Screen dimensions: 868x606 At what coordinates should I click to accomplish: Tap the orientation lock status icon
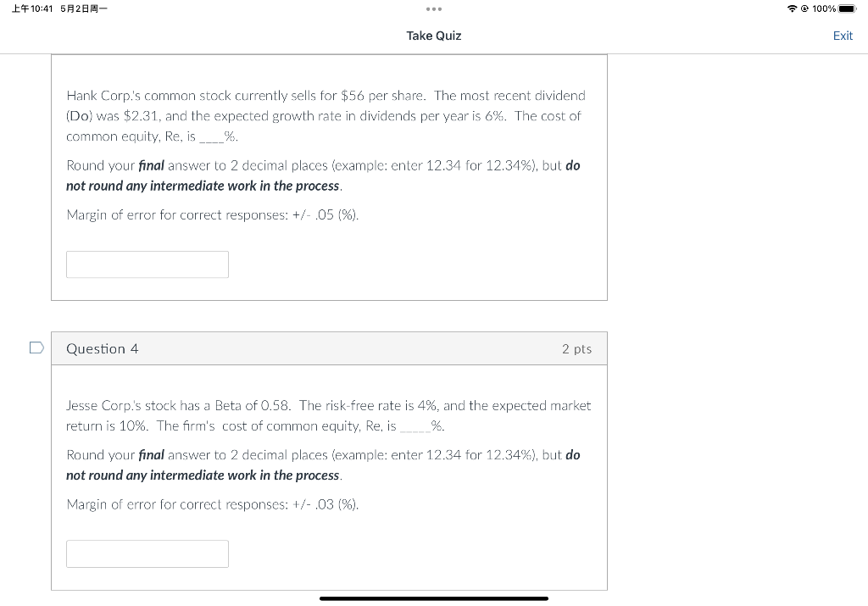pos(804,8)
